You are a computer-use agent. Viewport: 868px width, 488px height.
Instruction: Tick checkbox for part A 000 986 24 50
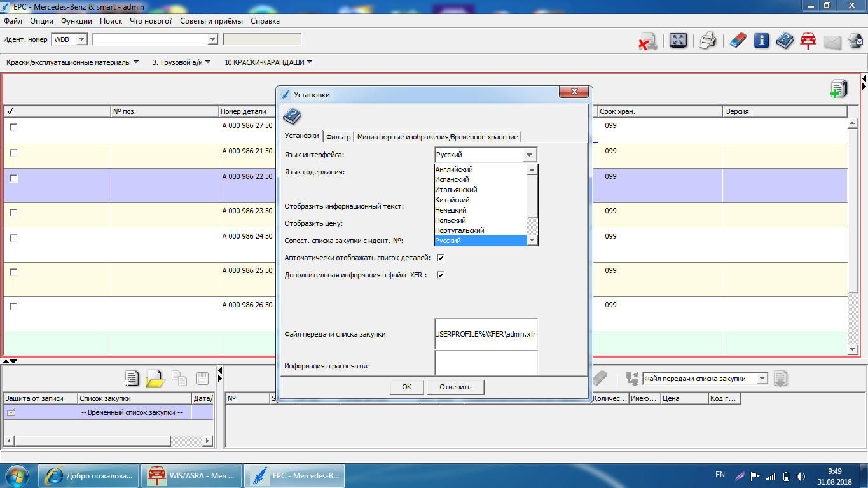(13, 238)
